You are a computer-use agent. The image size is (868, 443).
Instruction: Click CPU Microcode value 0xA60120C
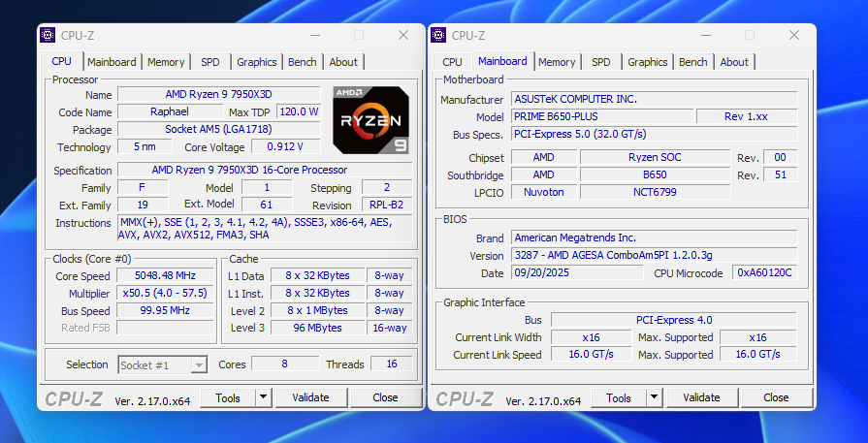coord(765,272)
